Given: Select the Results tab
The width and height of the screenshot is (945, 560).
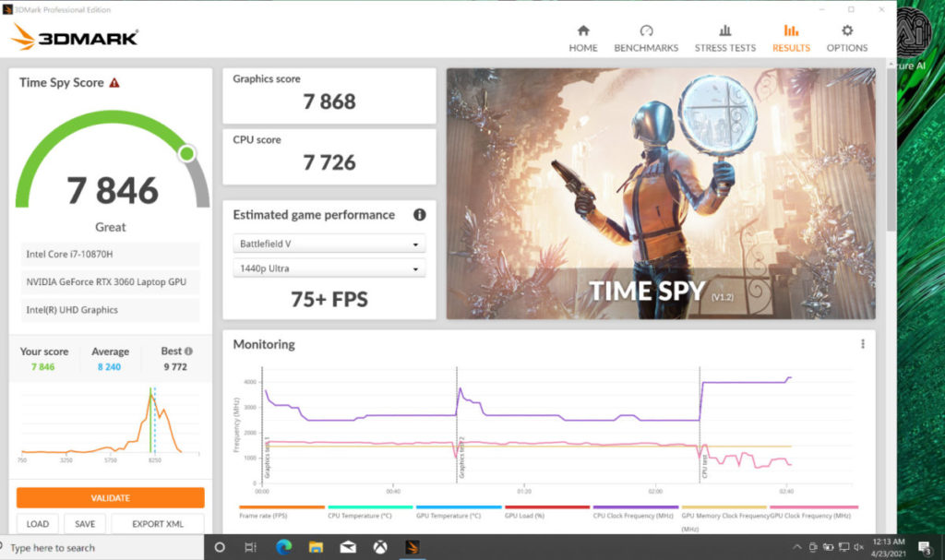Looking at the screenshot, I should pyautogui.click(x=791, y=39).
